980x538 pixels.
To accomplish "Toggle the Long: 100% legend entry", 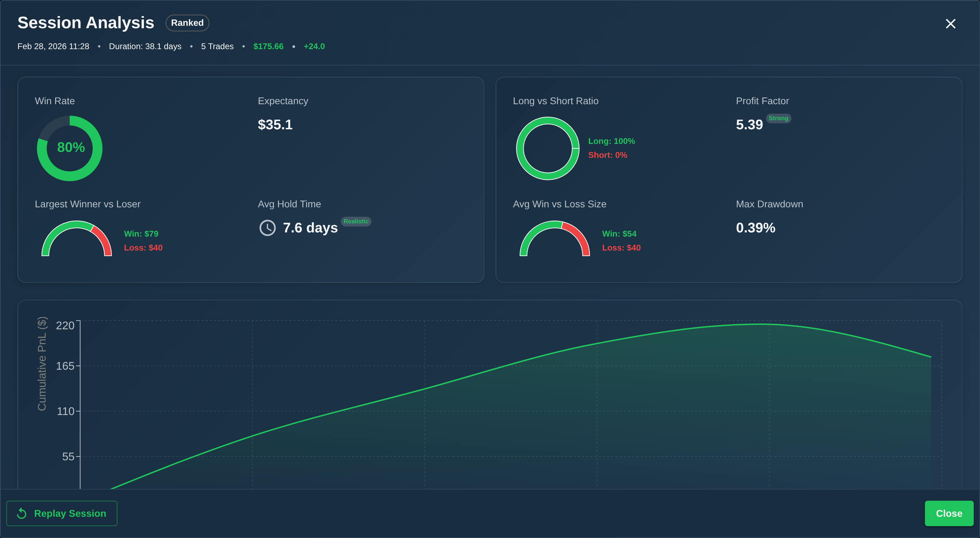I will point(611,141).
